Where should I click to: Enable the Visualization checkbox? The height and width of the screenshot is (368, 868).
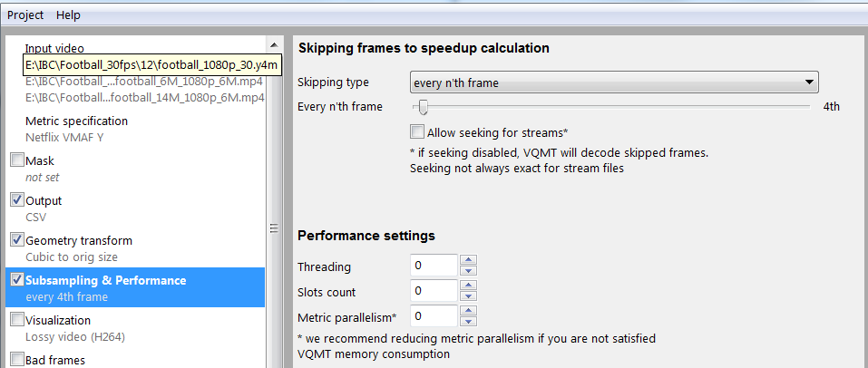[x=17, y=320]
